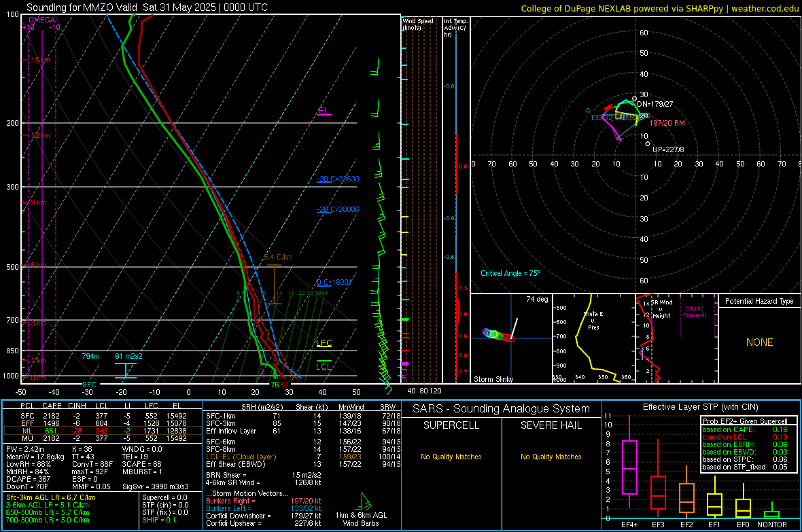Click the Storm Slinky panel label
The height and width of the screenshot is (532, 802).
coord(493,379)
